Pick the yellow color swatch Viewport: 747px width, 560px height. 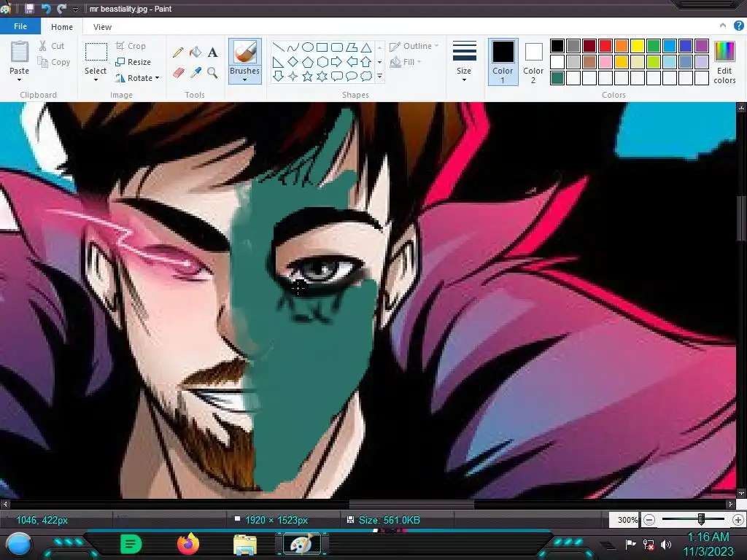point(638,46)
